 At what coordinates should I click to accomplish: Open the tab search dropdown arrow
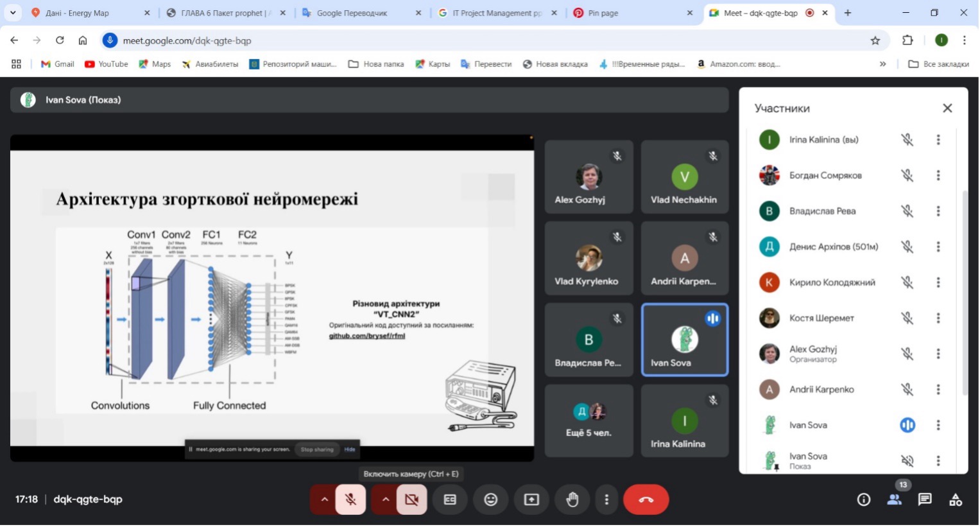click(12, 13)
